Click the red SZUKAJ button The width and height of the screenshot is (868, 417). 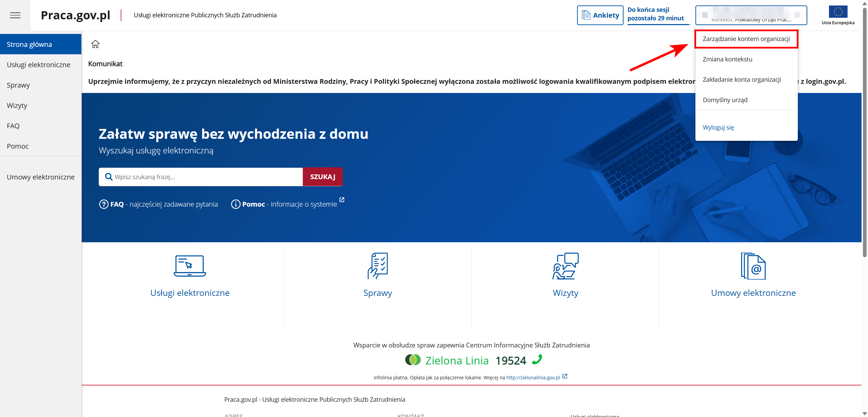click(322, 177)
